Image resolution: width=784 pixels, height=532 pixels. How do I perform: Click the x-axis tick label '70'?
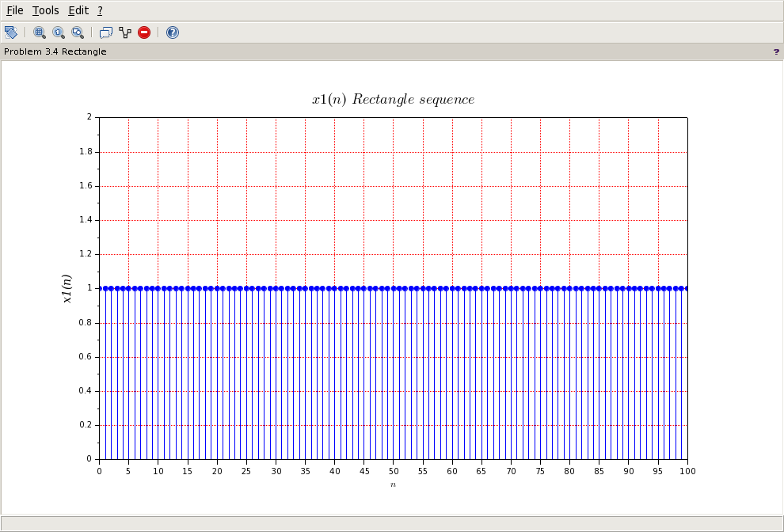[511, 471]
